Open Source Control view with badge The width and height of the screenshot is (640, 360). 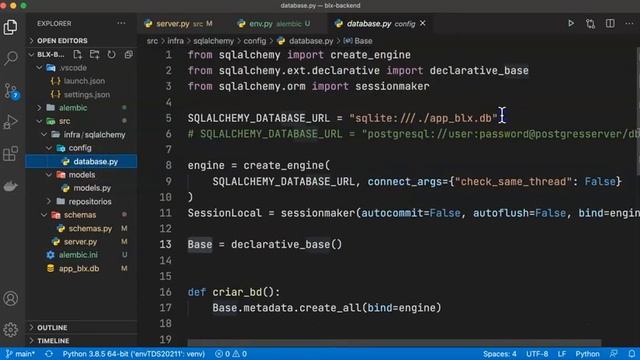[11, 91]
